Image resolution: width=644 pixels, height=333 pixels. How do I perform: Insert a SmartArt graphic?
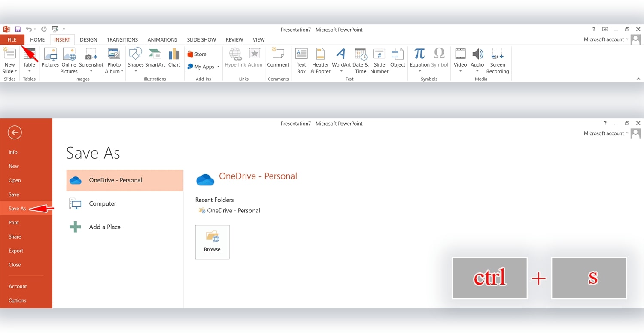(155, 58)
